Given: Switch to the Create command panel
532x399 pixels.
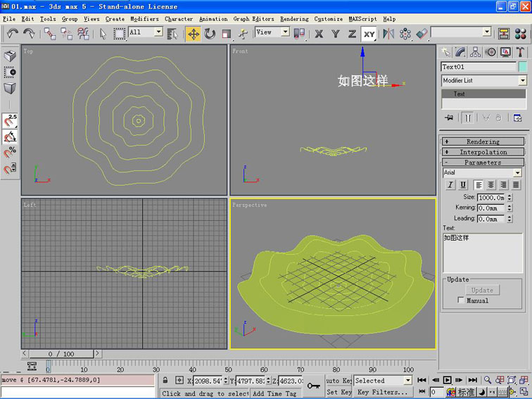Looking at the screenshot, I should pos(445,52).
